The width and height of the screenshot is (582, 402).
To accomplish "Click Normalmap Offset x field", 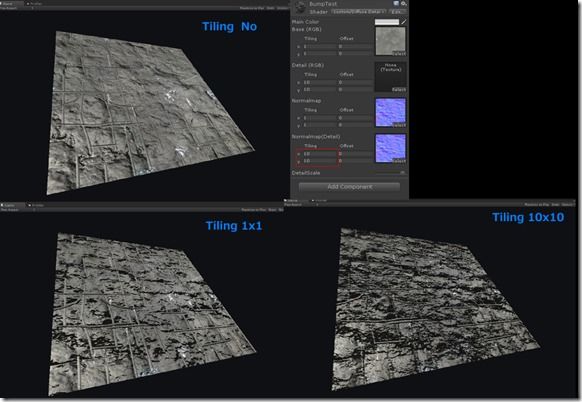I will [356, 118].
